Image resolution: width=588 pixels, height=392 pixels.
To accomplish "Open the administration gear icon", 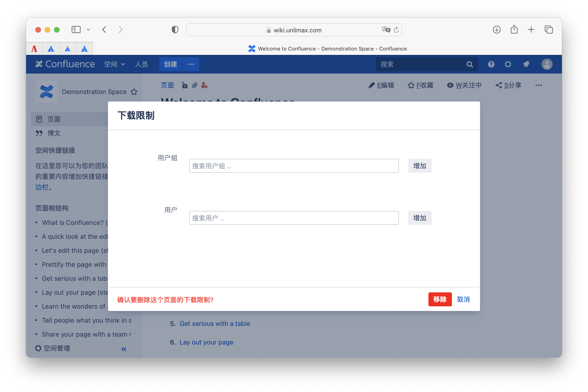I will 508,64.
